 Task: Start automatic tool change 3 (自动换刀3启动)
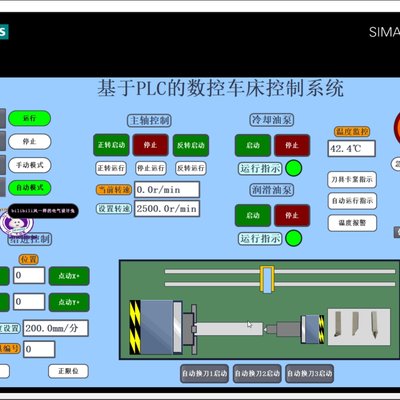pyautogui.click(x=310, y=373)
